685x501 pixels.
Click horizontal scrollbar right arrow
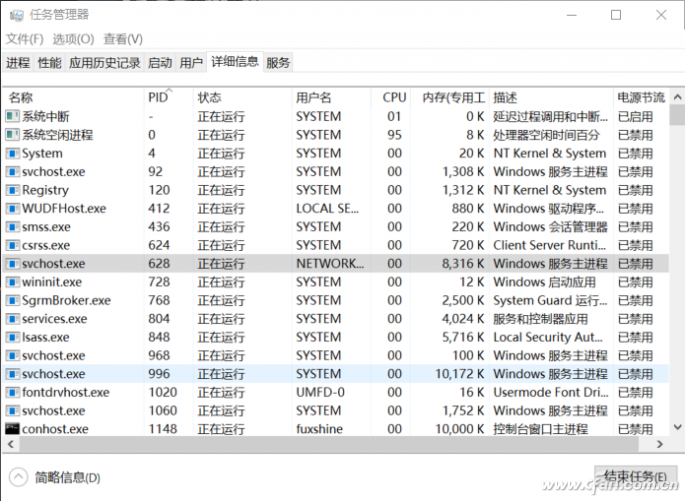coord(660,444)
